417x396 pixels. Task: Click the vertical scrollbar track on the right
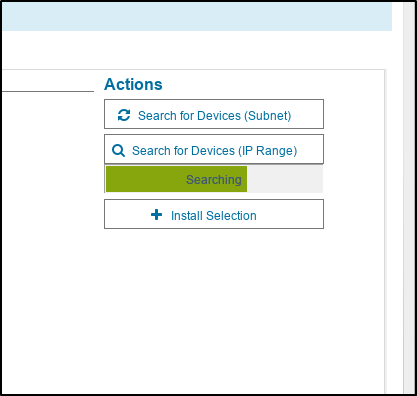point(409,198)
